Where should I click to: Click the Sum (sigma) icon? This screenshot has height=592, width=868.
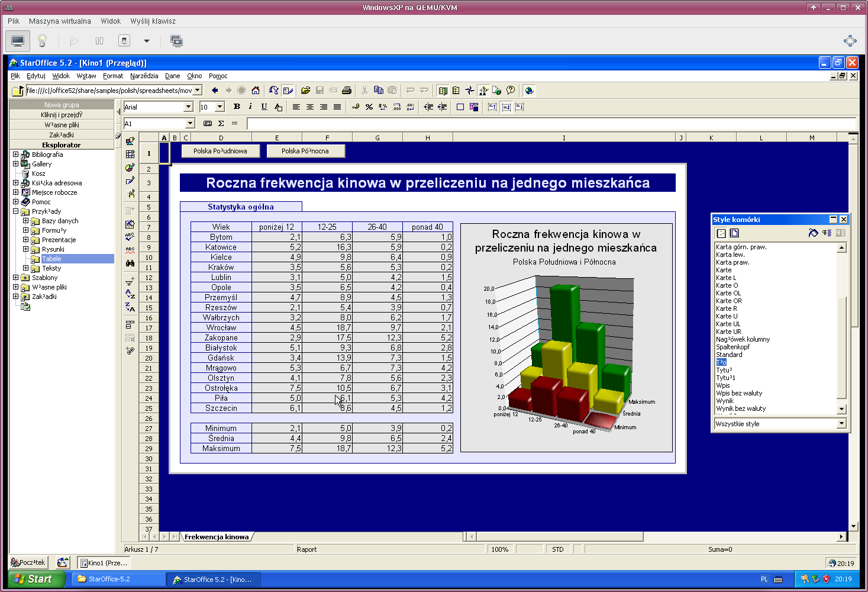221,124
